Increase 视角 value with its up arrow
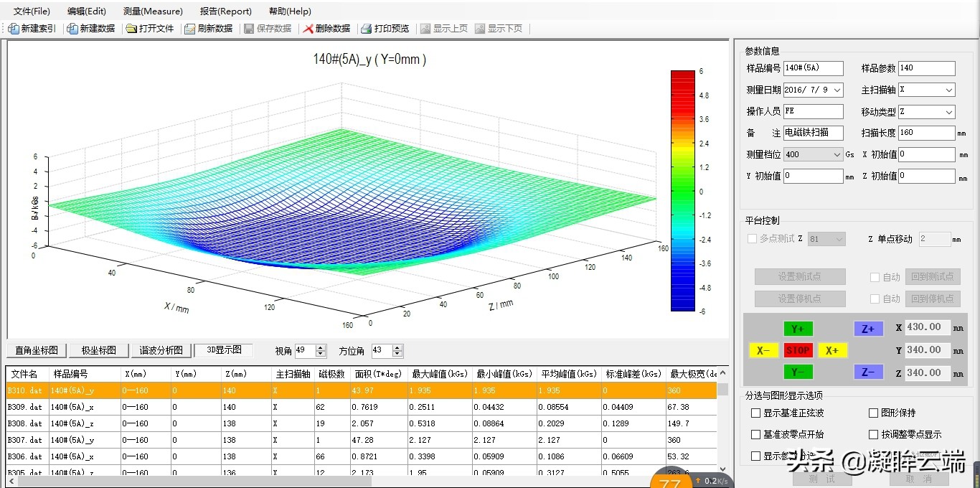 pos(320,347)
